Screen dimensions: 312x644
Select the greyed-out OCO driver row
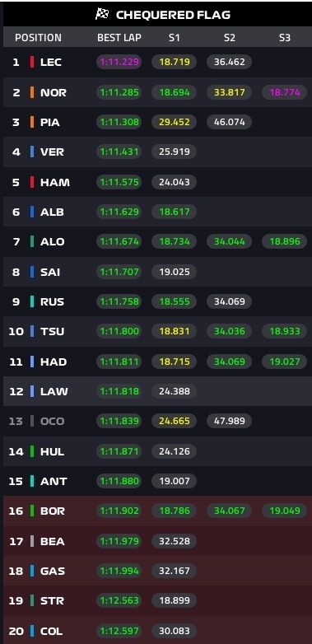(157, 421)
